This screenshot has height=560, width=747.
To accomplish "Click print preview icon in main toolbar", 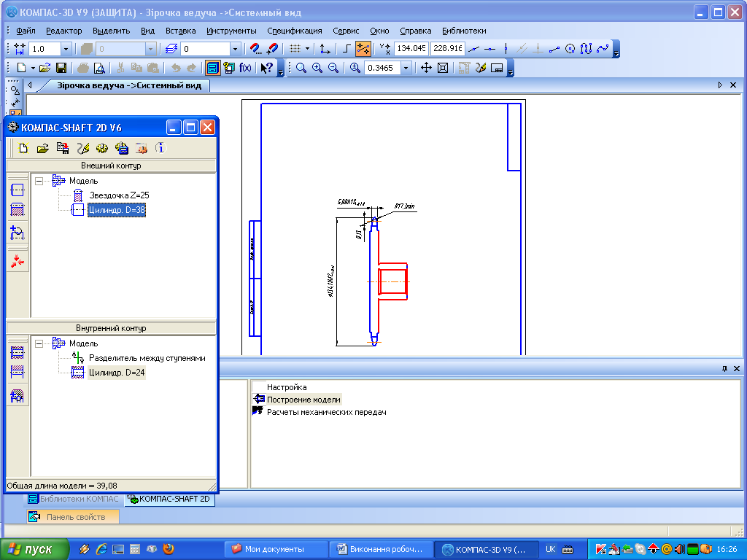I will 99,68.
